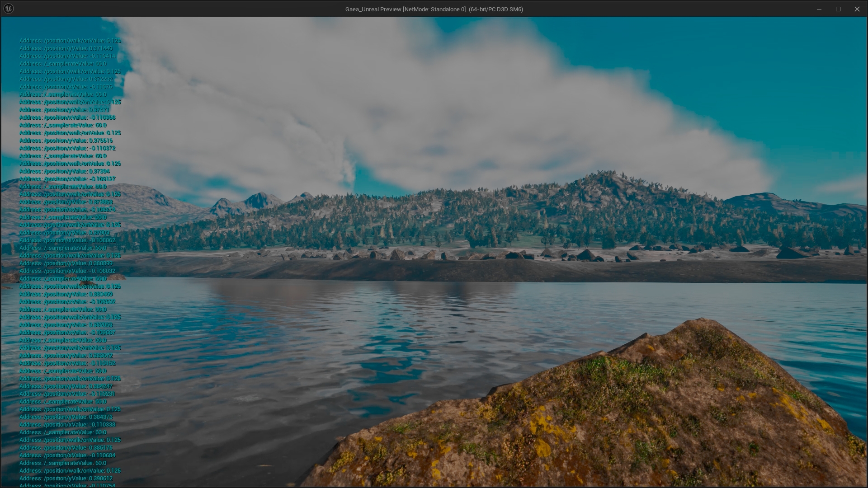The image size is (868, 488).
Task: Click the xValue: -0.11076 debug line
Action: pyautogui.click(x=66, y=87)
